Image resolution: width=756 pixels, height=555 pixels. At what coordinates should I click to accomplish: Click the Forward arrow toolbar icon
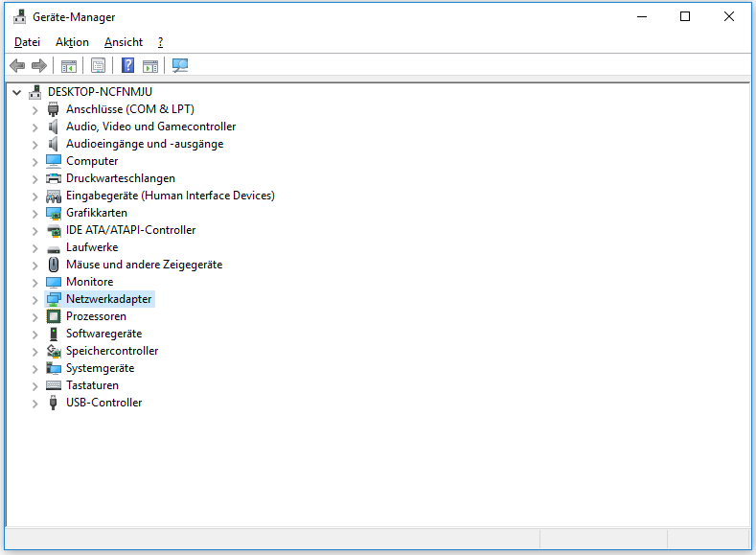[x=39, y=65]
